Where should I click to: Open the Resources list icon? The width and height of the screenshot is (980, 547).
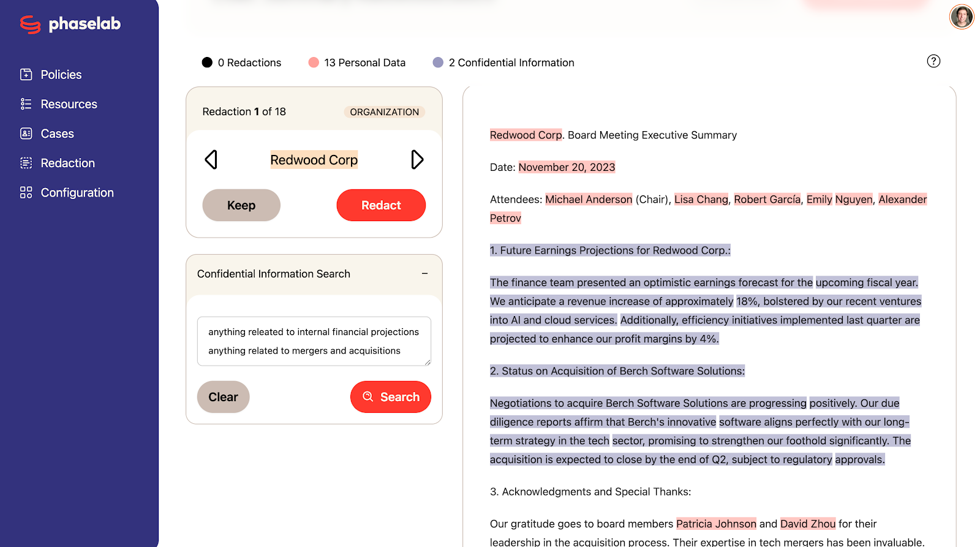tap(26, 104)
